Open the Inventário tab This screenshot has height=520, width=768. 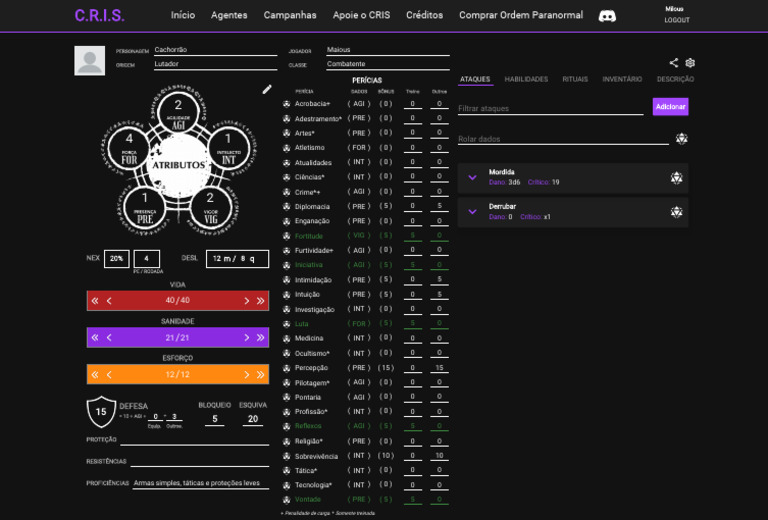622,79
